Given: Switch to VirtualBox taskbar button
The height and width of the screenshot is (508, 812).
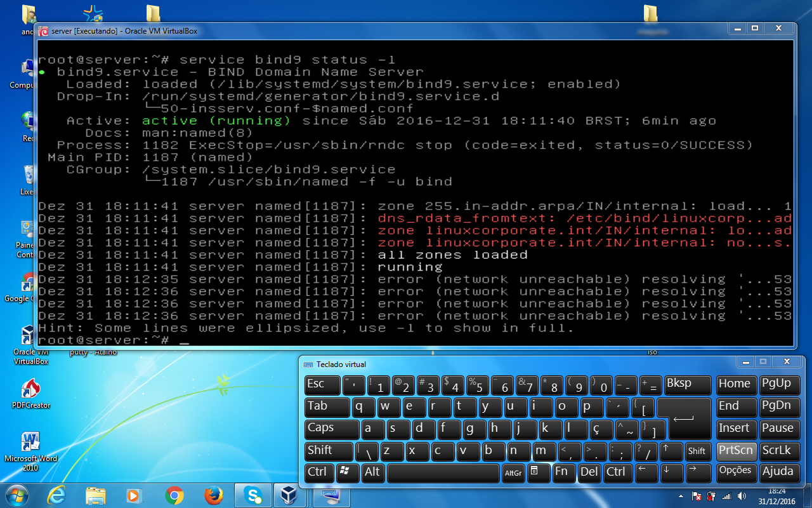Looking at the screenshot, I should (290, 495).
